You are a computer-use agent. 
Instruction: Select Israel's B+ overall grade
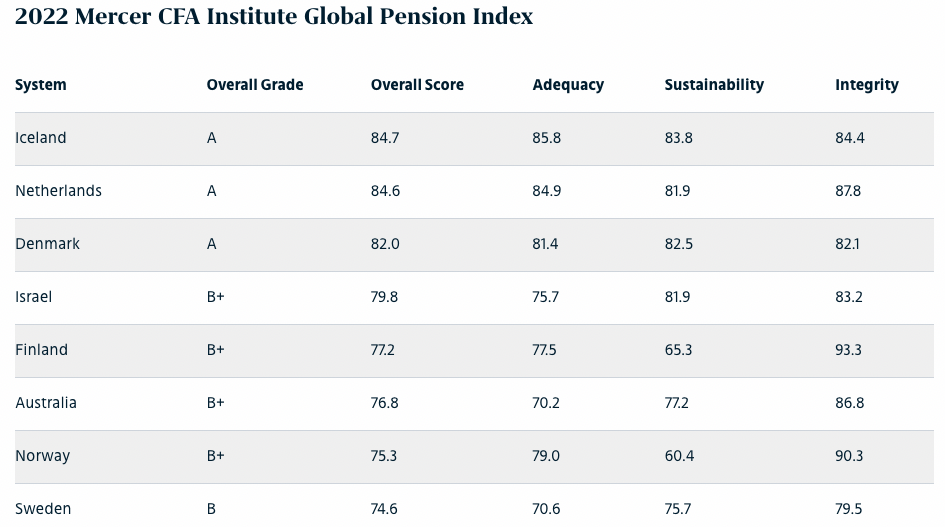coord(216,297)
